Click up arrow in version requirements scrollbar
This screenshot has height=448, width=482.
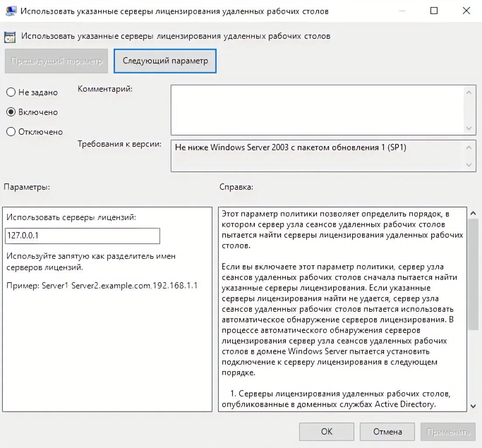click(x=469, y=147)
